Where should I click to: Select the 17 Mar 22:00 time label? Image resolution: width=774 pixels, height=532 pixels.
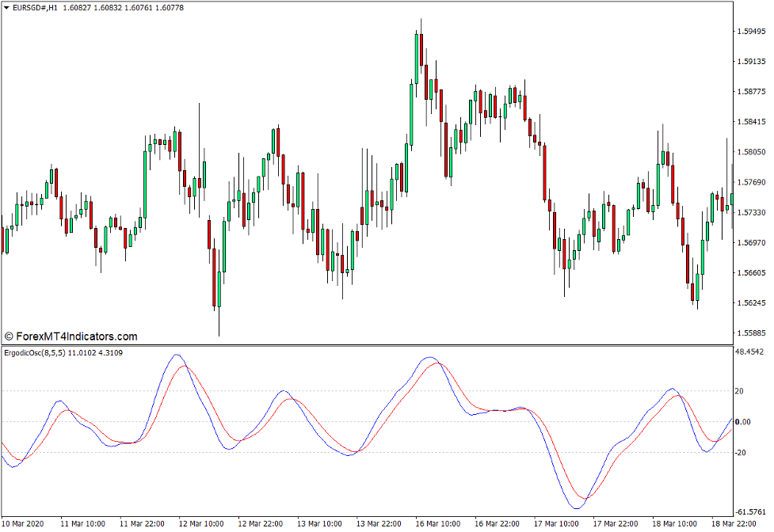point(615,524)
